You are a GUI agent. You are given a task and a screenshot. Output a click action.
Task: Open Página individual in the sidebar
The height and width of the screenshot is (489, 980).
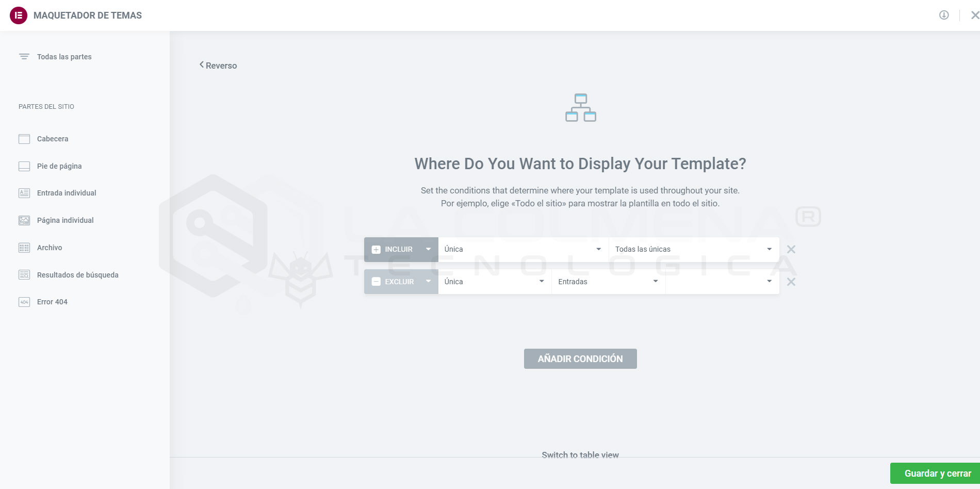[x=65, y=220]
